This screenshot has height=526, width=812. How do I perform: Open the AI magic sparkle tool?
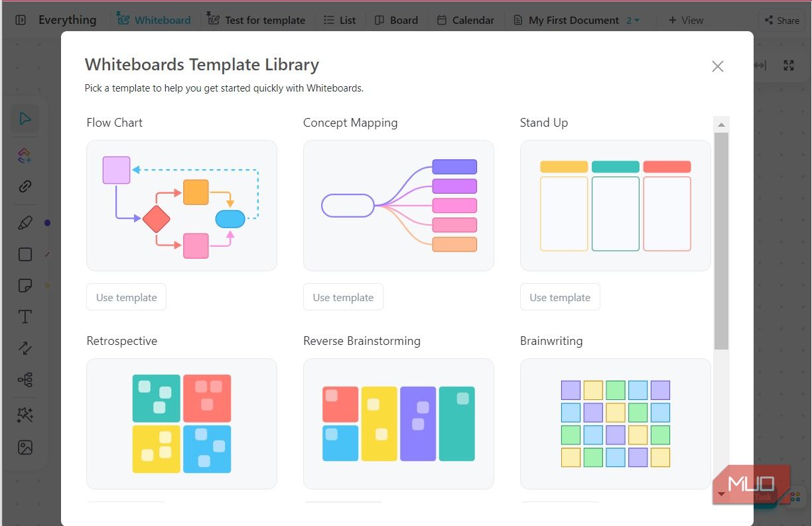tap(25, 415)
